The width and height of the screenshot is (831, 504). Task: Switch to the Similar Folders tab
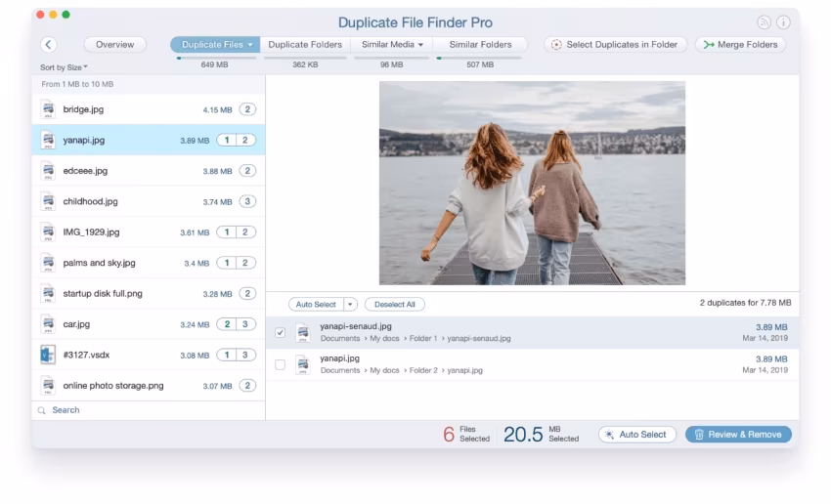pos(480,45)
